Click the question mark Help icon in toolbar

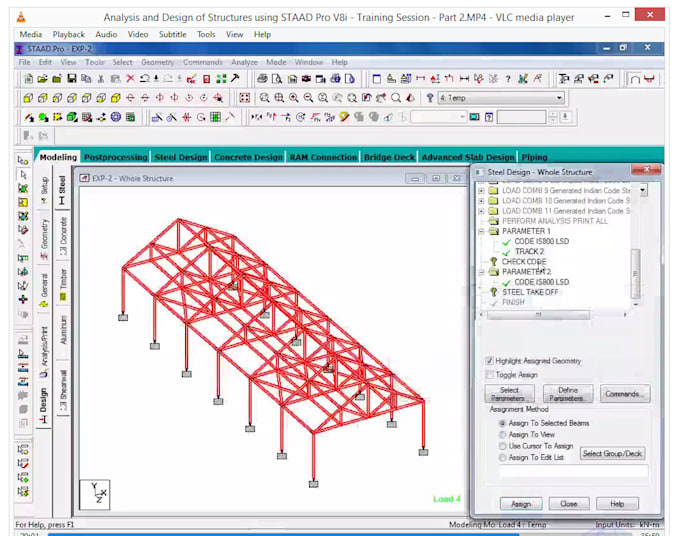[508, 79]
